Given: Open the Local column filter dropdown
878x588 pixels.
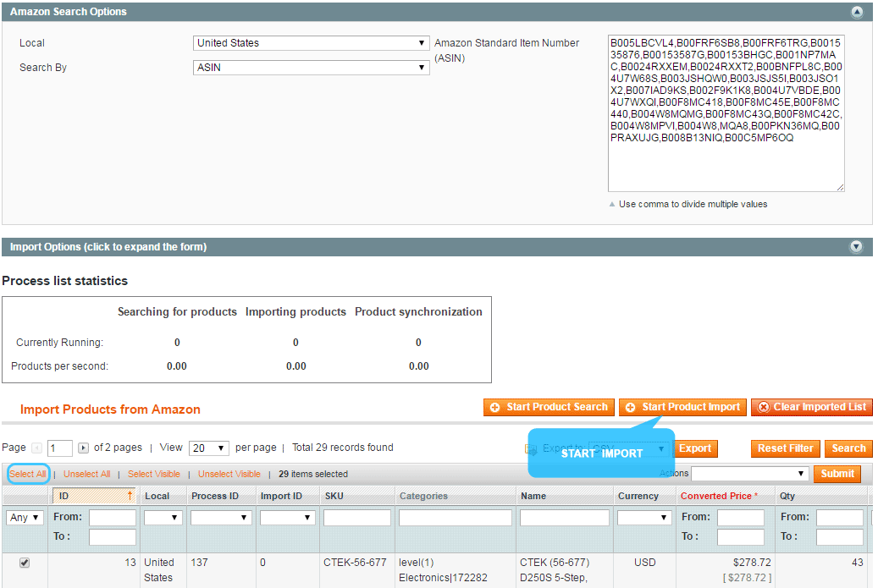Looking at the screenshot, I should coord(163,518).
